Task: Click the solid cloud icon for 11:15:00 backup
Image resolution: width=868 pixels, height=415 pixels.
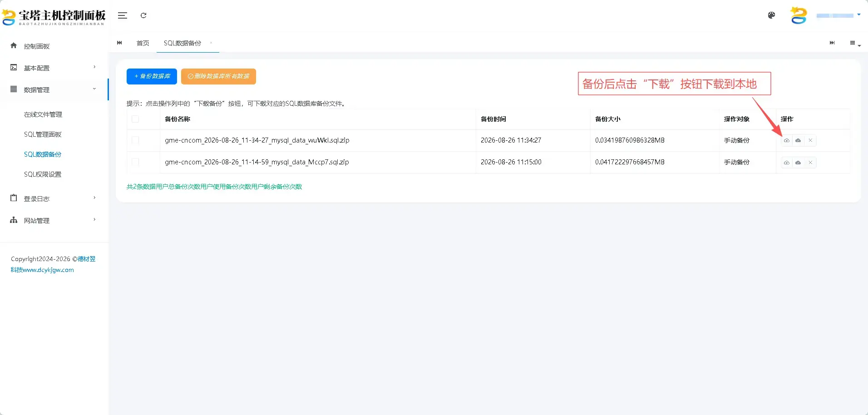Action: 798,163
